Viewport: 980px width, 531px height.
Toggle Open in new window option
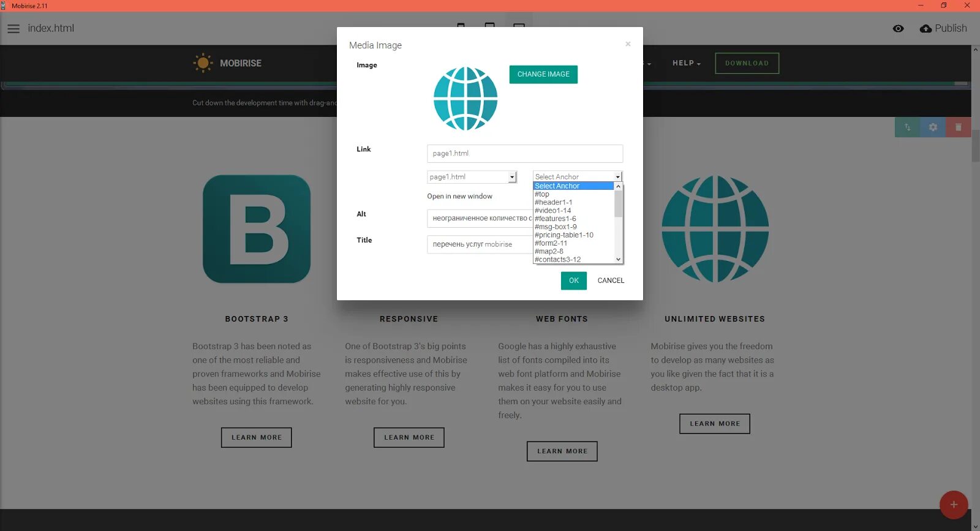(x=459, y=197)
